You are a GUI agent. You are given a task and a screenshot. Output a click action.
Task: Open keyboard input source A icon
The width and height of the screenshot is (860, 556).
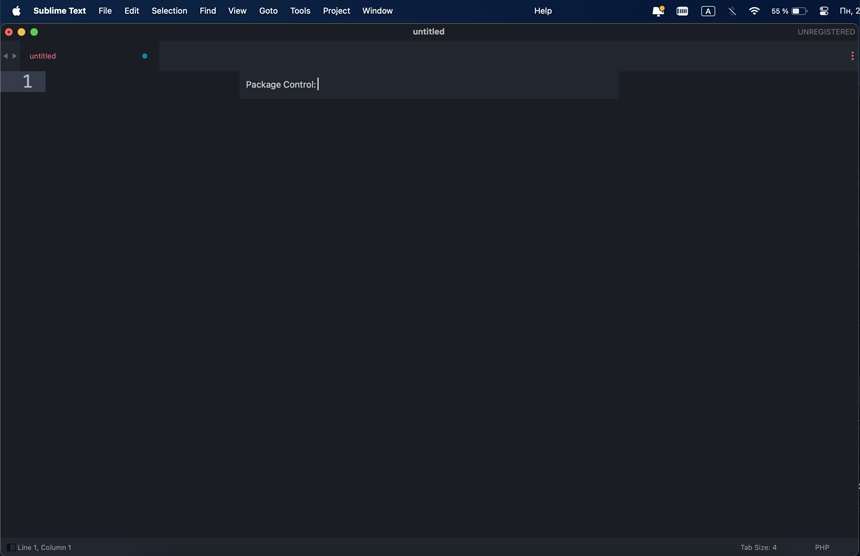(708, 11)
